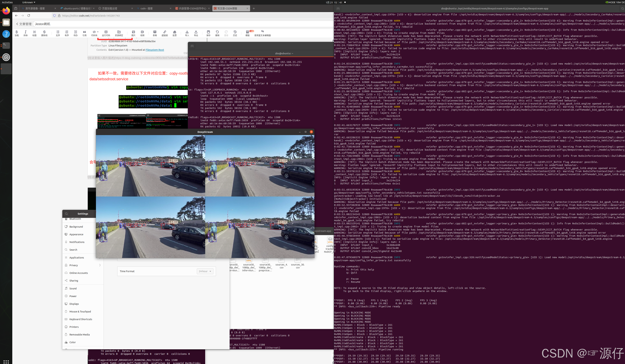Switch to tab '页面加载出错'

pos(115,8)
